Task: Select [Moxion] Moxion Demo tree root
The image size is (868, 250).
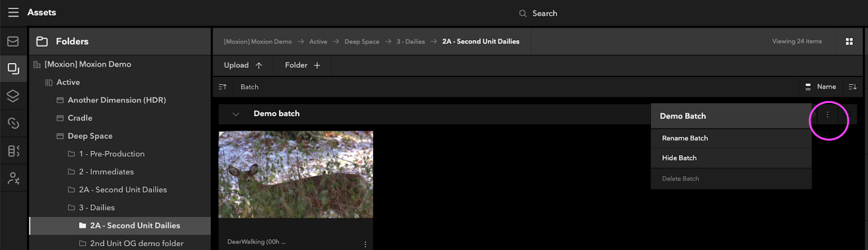Action: pos(88,64)
